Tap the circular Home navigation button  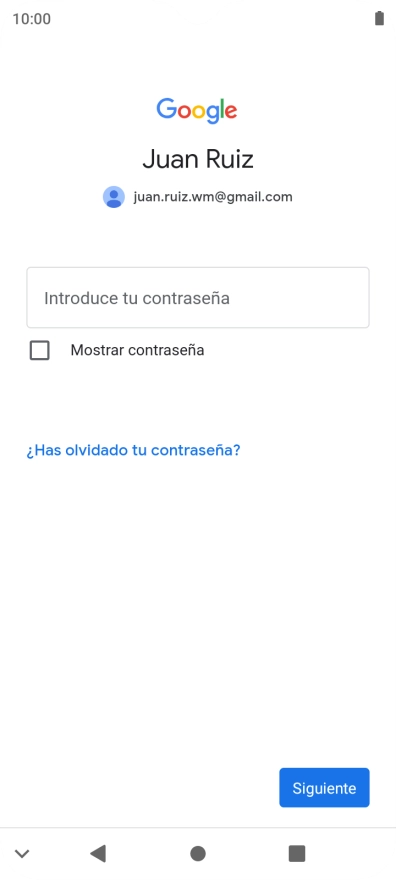pyautogui.click(x=197, y=854)
